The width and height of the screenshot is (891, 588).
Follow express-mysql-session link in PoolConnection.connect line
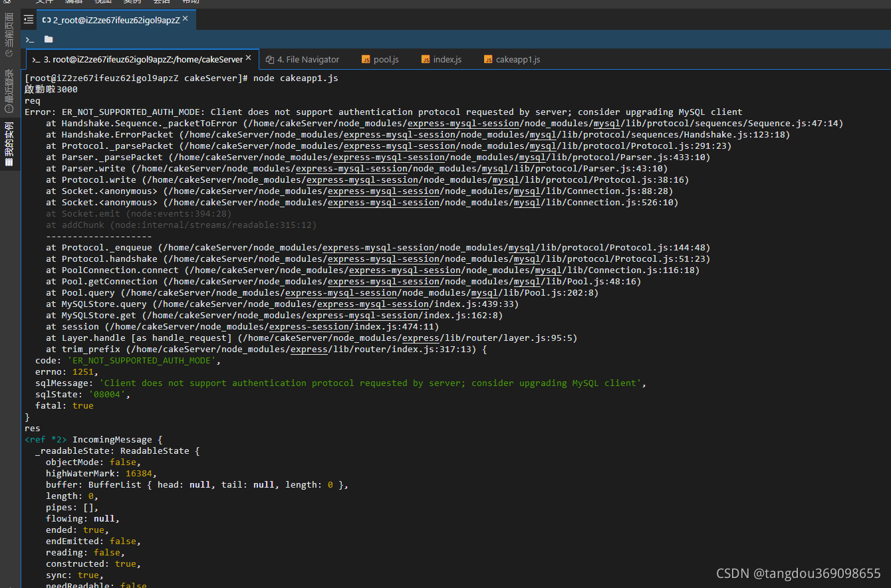(x=405, y=270)
